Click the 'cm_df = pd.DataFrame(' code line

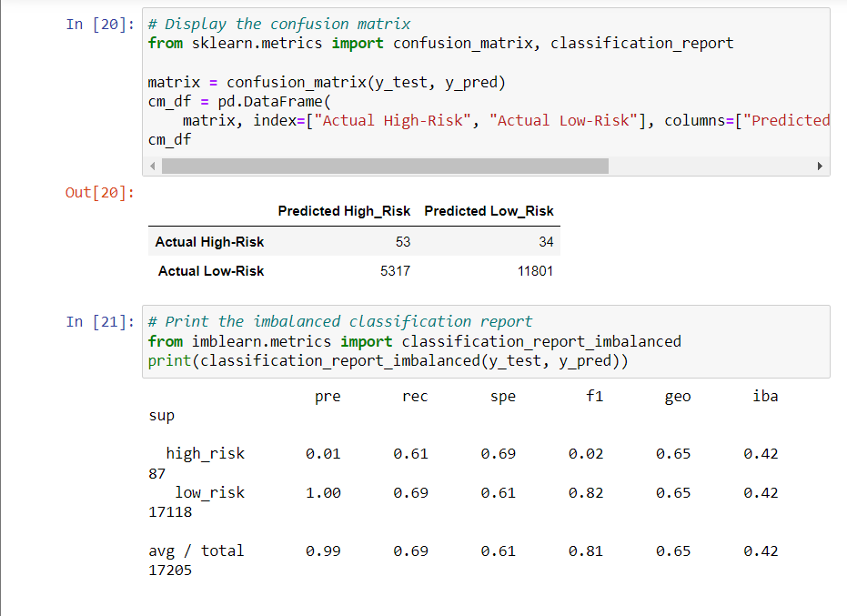pyautogui.click(x=239, y=102)
